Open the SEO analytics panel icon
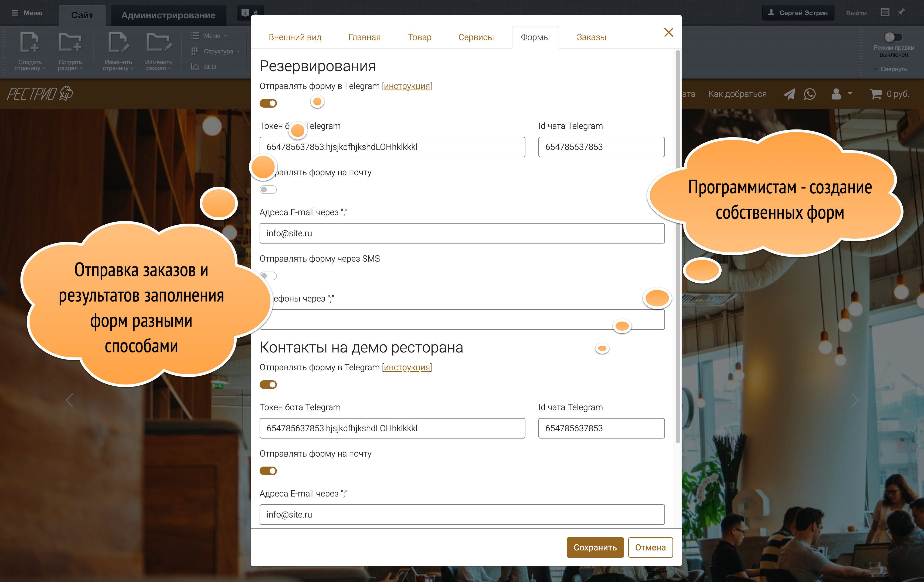This screenshot has height=582, width=924. [195, 66]
